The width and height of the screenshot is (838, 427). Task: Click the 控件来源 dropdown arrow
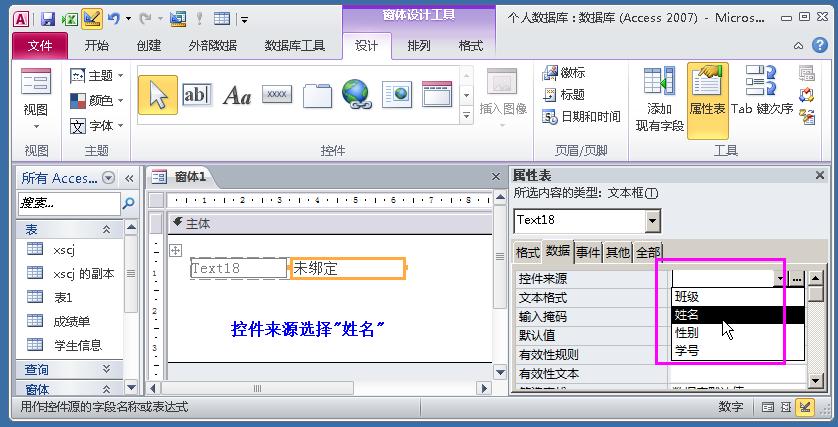[x=781, y=279]
